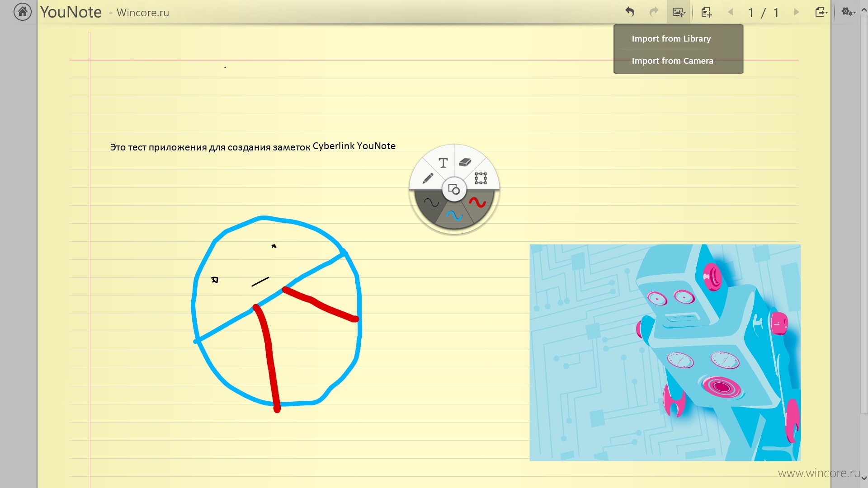Open the insert image dropdown
Screen dimensions: 868x488
click(x=679, y=12)
